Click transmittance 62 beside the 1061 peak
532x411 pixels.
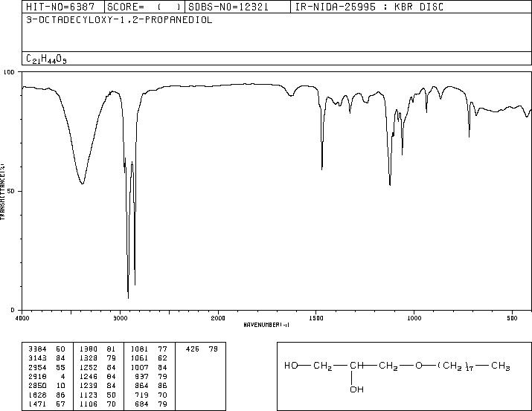[162, 358]
